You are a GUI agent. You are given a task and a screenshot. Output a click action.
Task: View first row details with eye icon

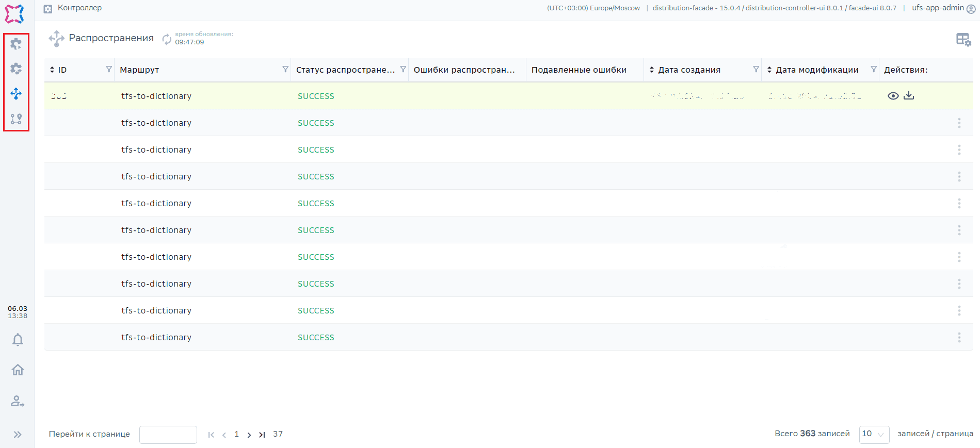[x=893, y=96]
